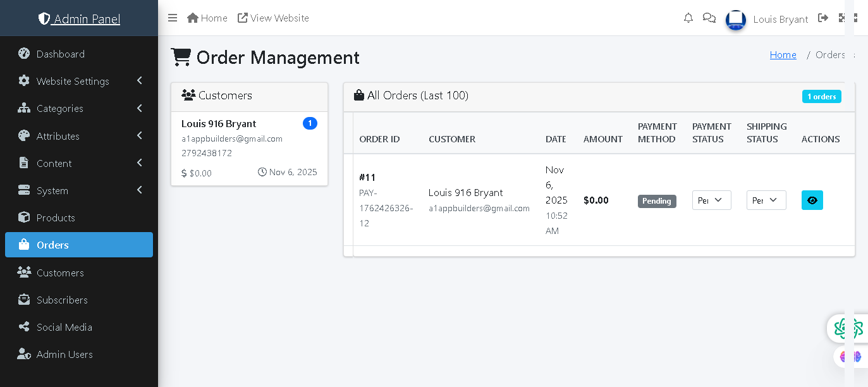Image resolution: width=868 pixels, height=387 pixels.
Task: Click the logout arrow icon
Action: pos(823,18)
